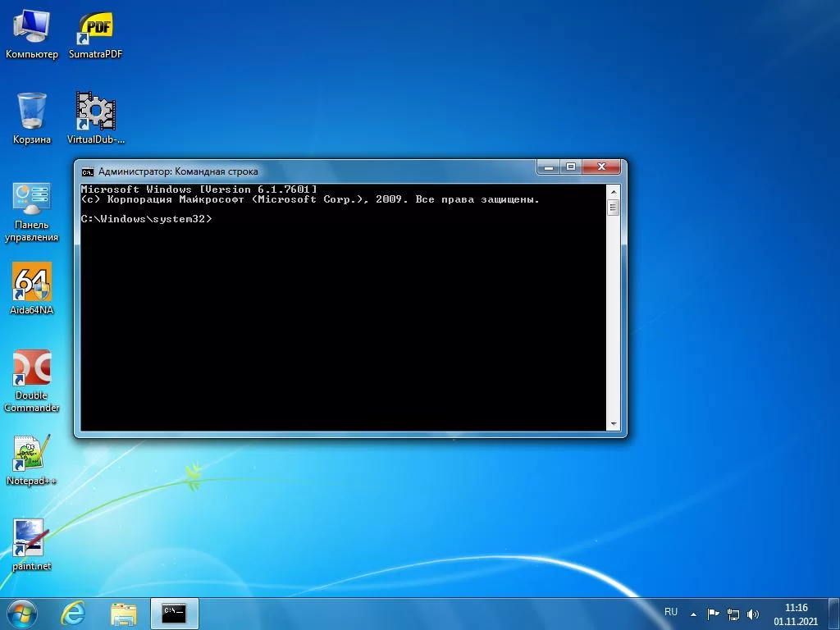Click the console scrollbar down arrow

(613, 424)
